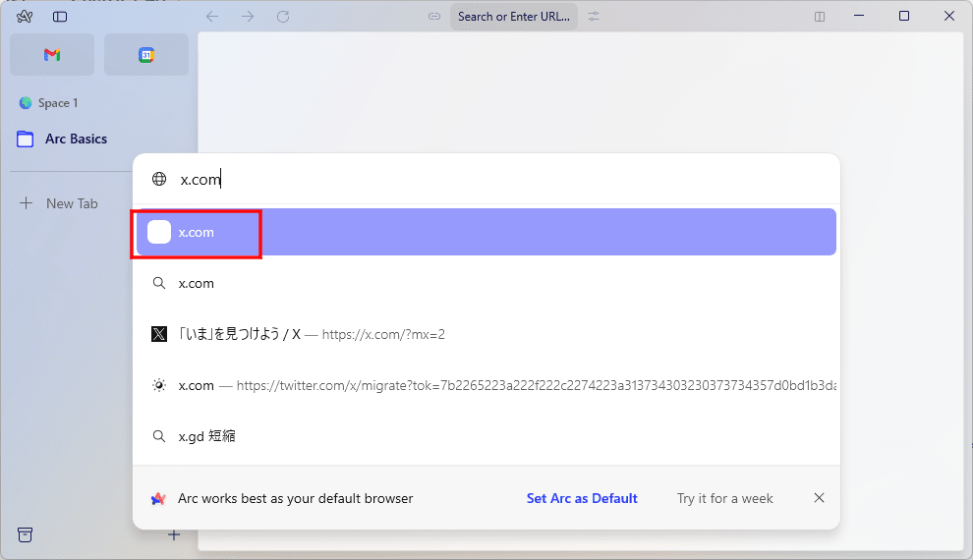Copy link with the chain icon

click(x=434, y=17)
